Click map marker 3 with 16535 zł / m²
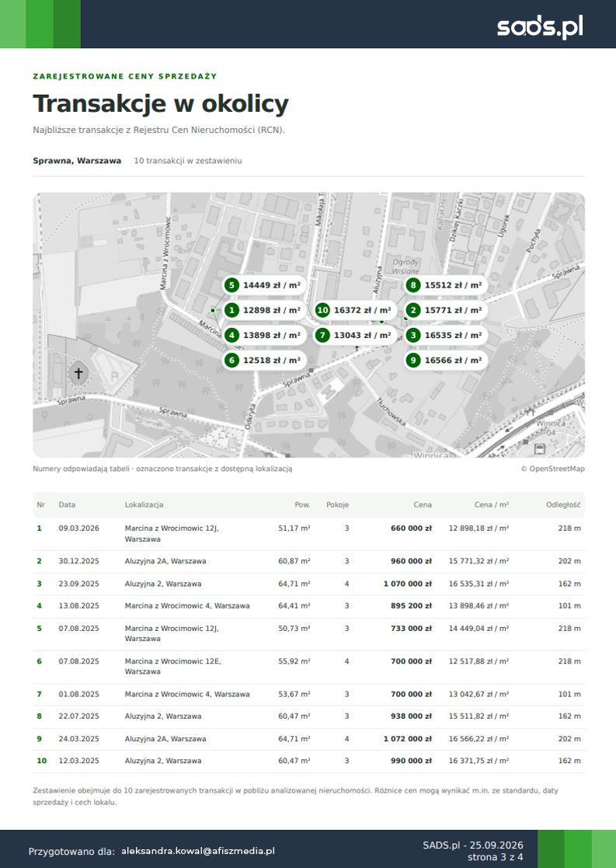616x868 pixels. pyautogui.click(x=446, y=335)
